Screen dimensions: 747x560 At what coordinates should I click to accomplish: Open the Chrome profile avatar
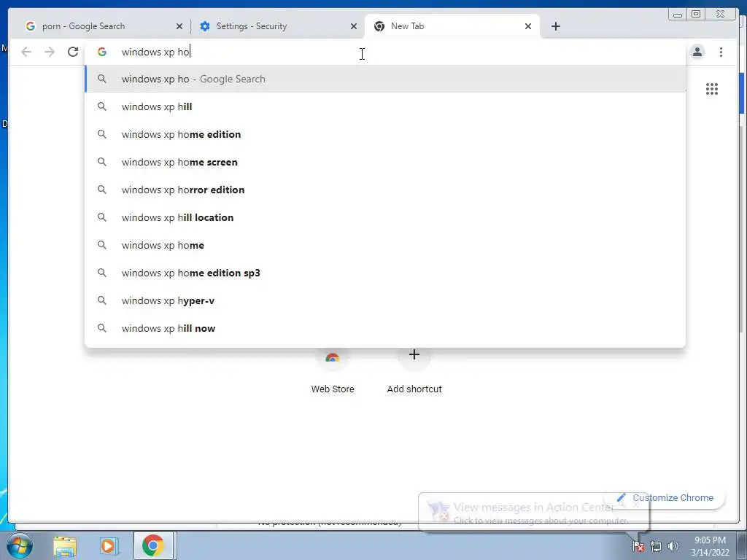(697, 52)
